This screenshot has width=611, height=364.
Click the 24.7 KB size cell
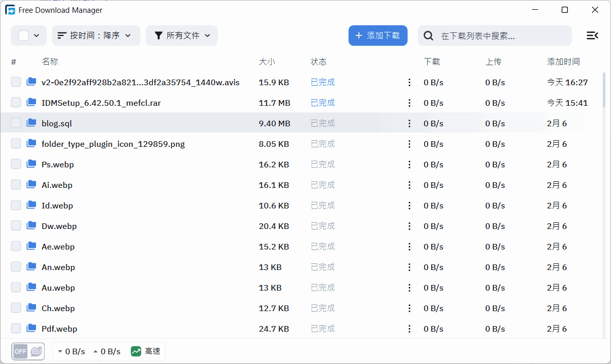click(x=274, y=329)
